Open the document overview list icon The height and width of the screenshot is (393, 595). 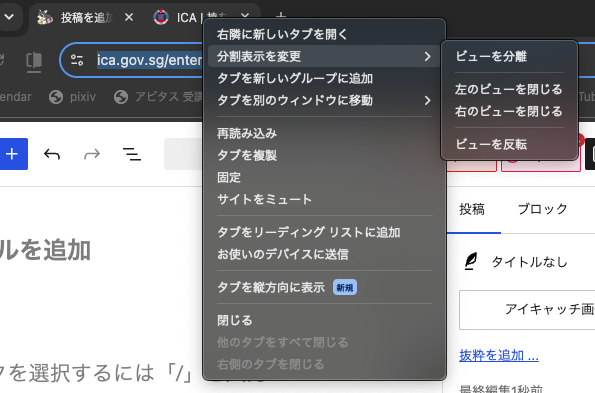132,154
